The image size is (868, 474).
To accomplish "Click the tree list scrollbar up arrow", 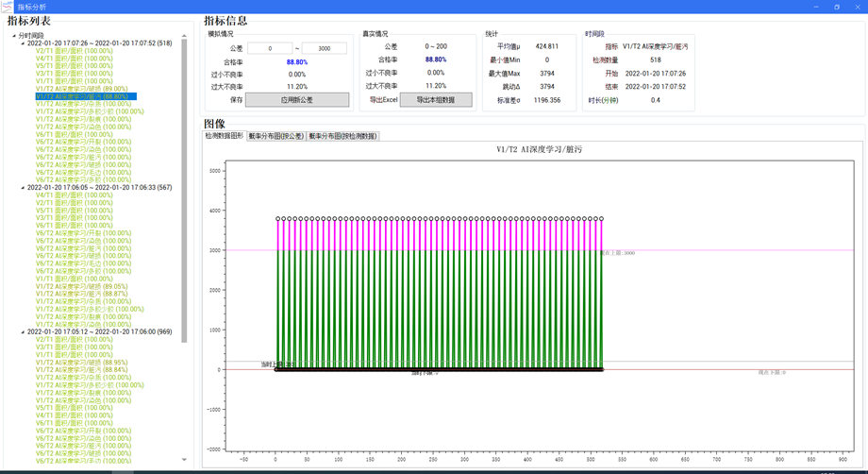I will [x=185, y=36].
